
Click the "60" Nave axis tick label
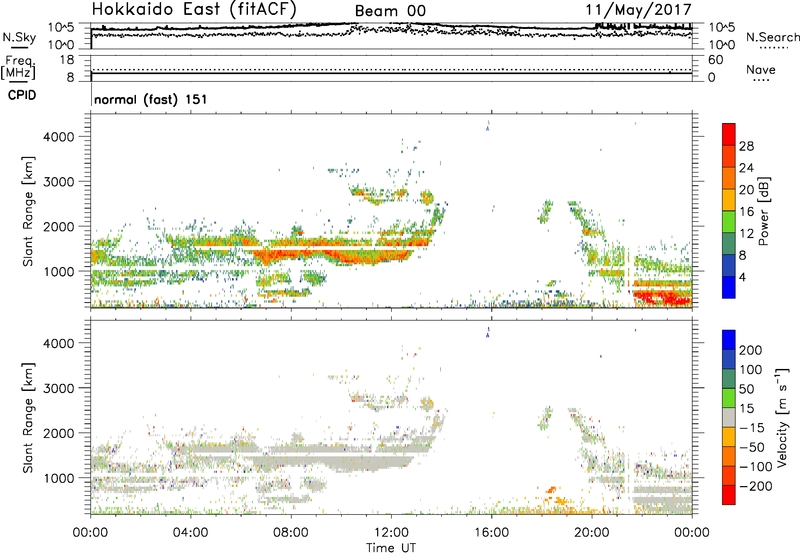pos(715,60)
